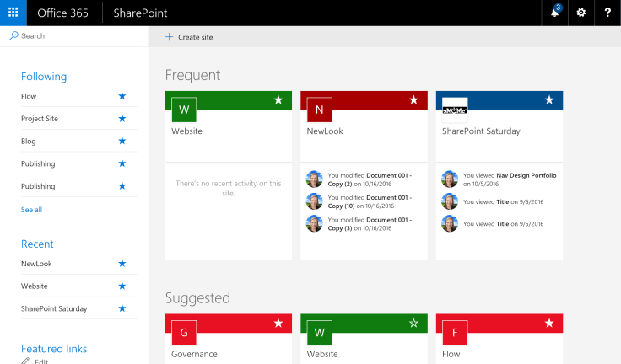Expand the following list with See all
Viewport: 621px width, 364px height.
tap(31, 210)
